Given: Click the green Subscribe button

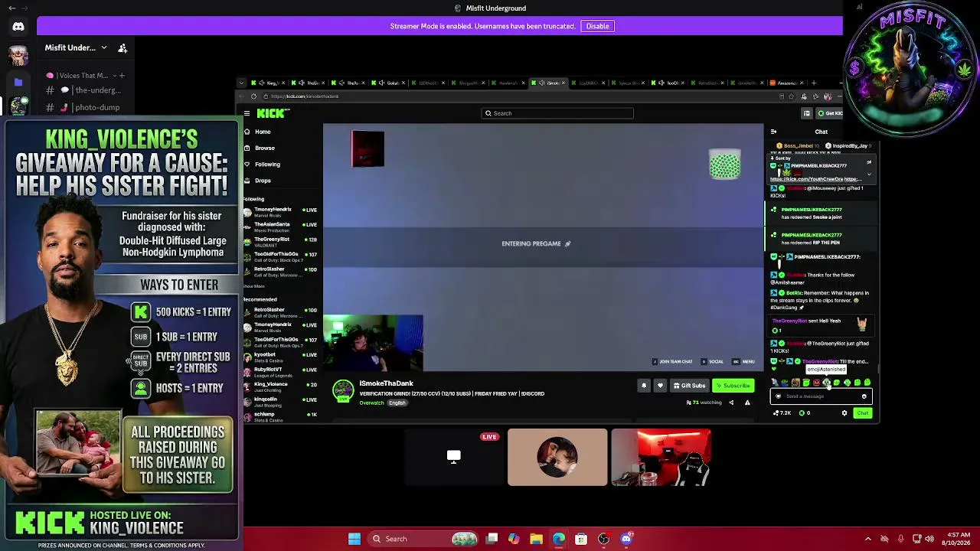Looking at the screenshot, I should (733, 386).
